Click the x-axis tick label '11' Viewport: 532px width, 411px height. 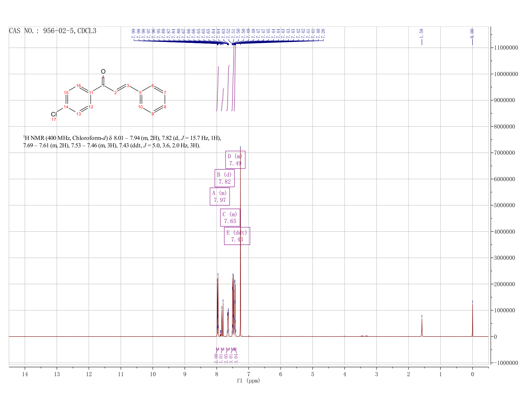tap(121, 374)
